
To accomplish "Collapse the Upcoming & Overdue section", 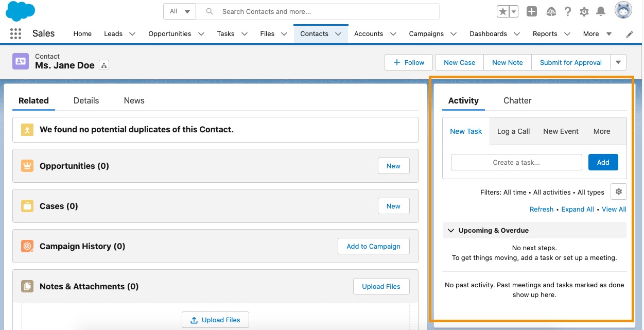I will click(451, 231).
